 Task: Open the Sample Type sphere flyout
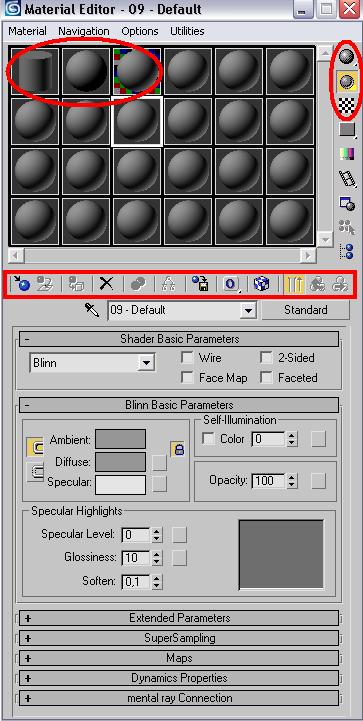click(347, 57)
